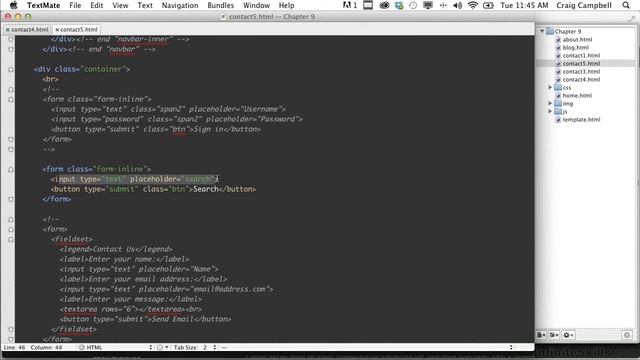
Task: Place cursor in Search button code line
Action: (153, 189)
